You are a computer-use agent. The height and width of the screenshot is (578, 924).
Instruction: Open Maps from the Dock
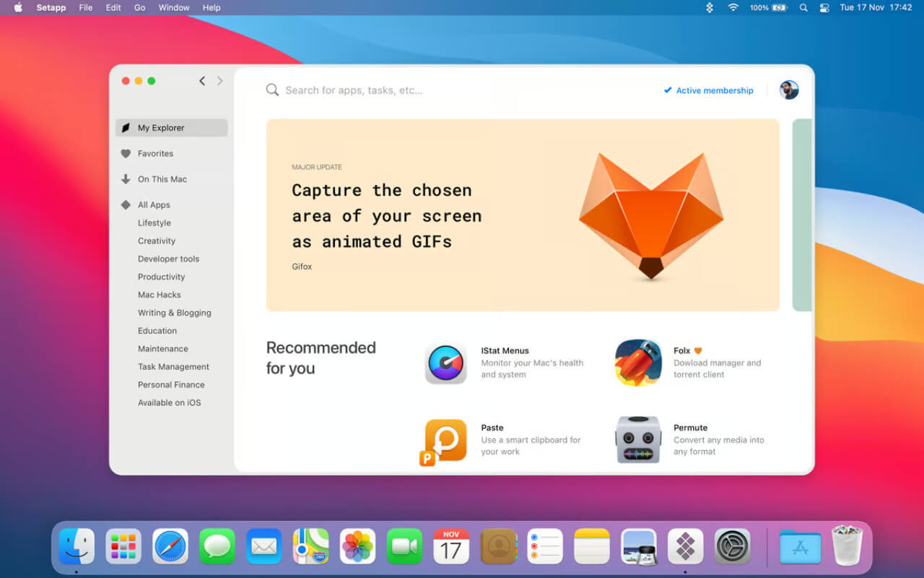(311, 546)
